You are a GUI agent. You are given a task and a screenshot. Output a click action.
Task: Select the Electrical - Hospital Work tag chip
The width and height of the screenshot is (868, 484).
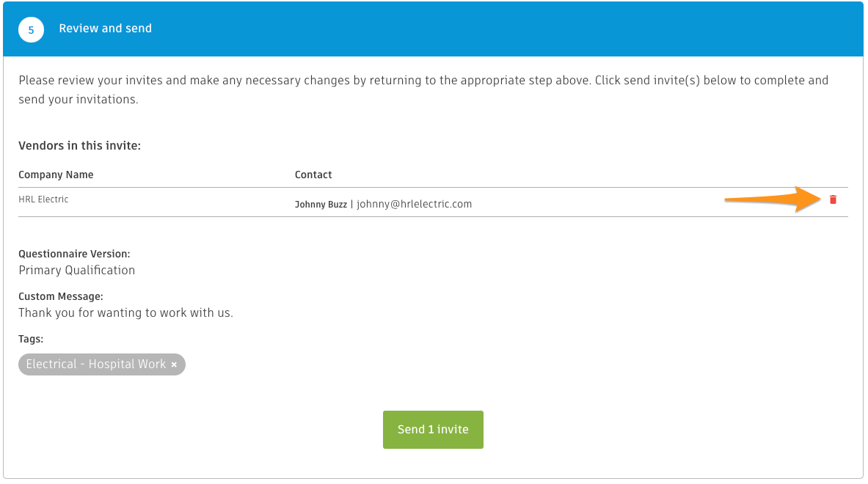[x=102, y=364]
